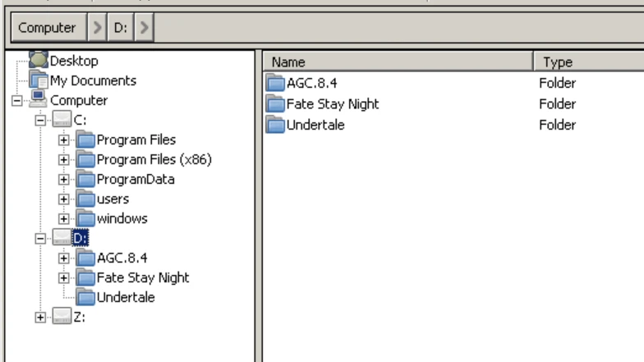The image size is (644, 362).
Task: Click the Z: drive icon
Action: pos(62,317)
